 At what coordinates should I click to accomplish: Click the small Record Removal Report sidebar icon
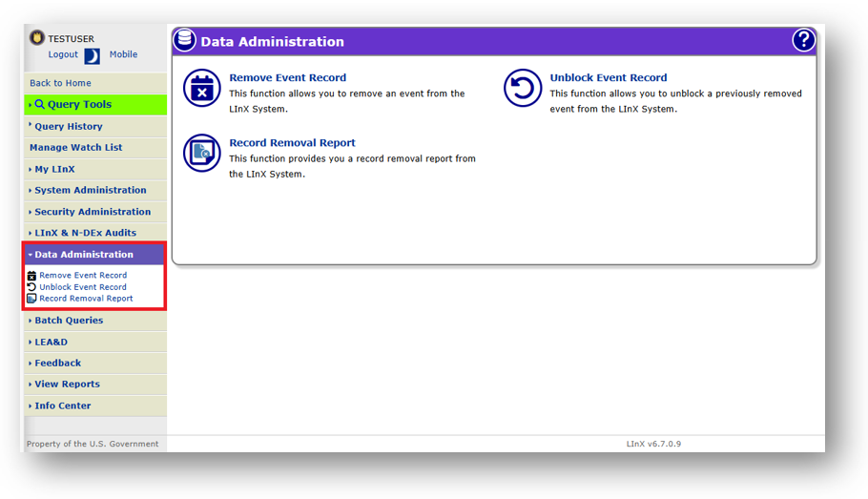[x=31, y=299]
